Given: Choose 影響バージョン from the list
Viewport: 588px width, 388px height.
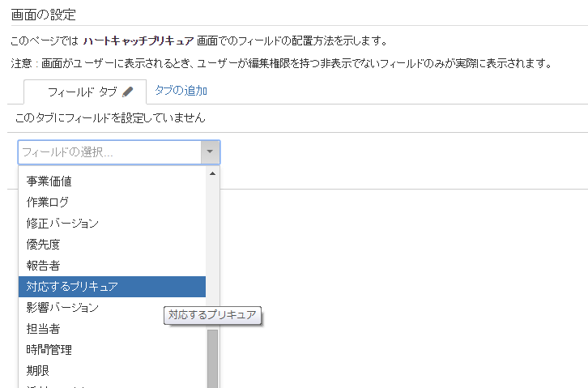Looking at the screenshot, I should point(112,308).
